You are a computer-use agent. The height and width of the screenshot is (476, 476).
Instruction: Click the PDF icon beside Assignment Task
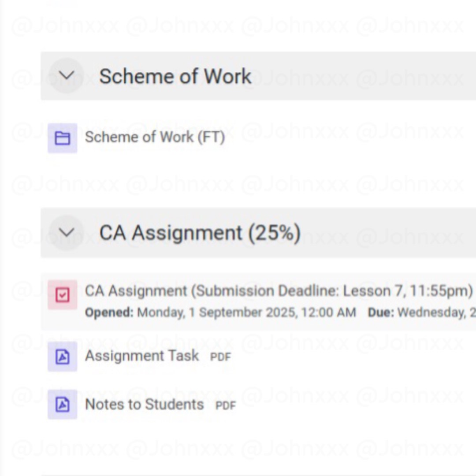pyautogui.click(x=62, y=357)
